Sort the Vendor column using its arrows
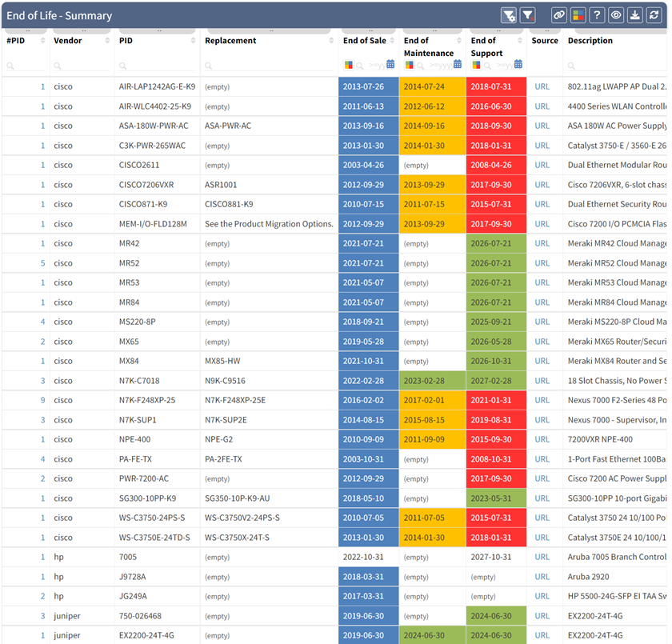 107,40
